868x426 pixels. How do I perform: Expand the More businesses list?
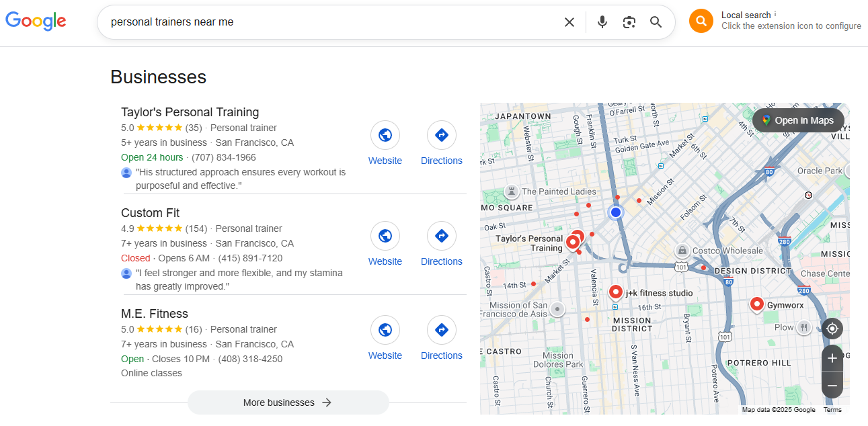tap(288, 402)
